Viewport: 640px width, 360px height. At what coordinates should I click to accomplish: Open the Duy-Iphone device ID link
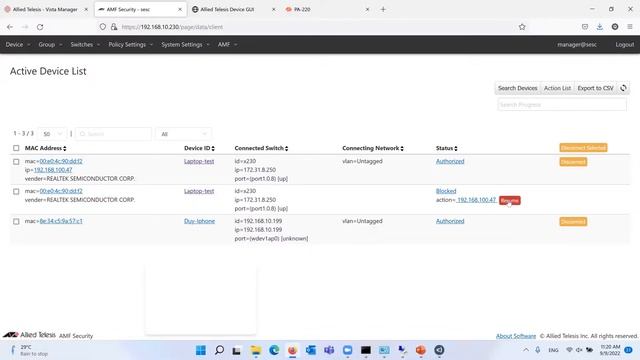click(199, 221)
